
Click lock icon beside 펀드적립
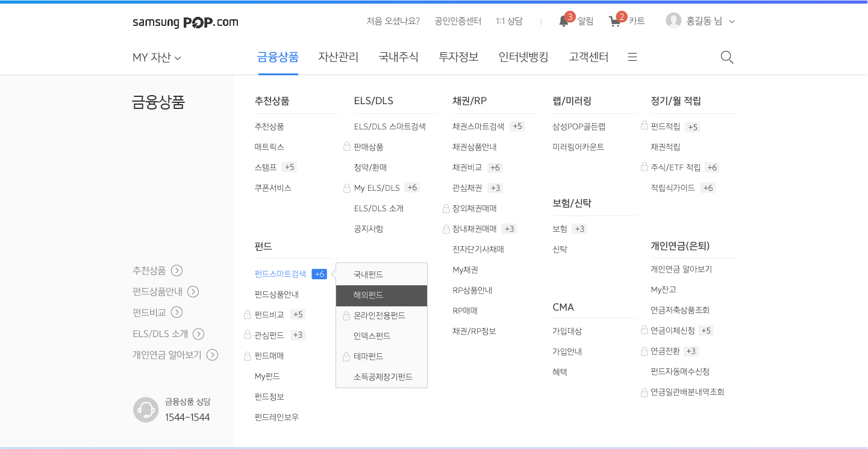pyautogui.click(x=645, y=126)
